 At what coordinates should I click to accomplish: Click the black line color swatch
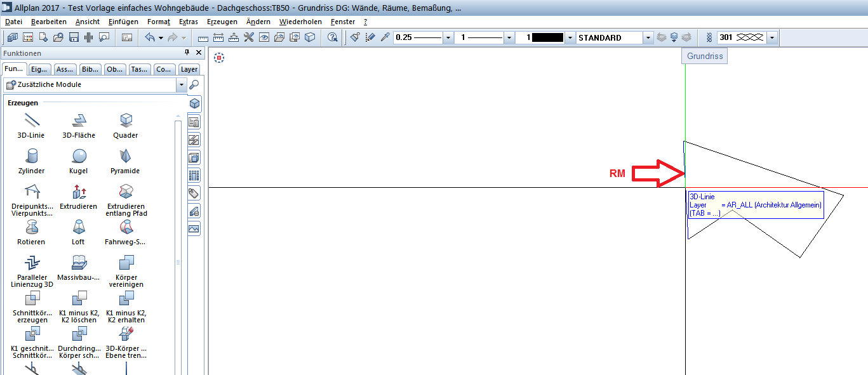pos(547,37)
